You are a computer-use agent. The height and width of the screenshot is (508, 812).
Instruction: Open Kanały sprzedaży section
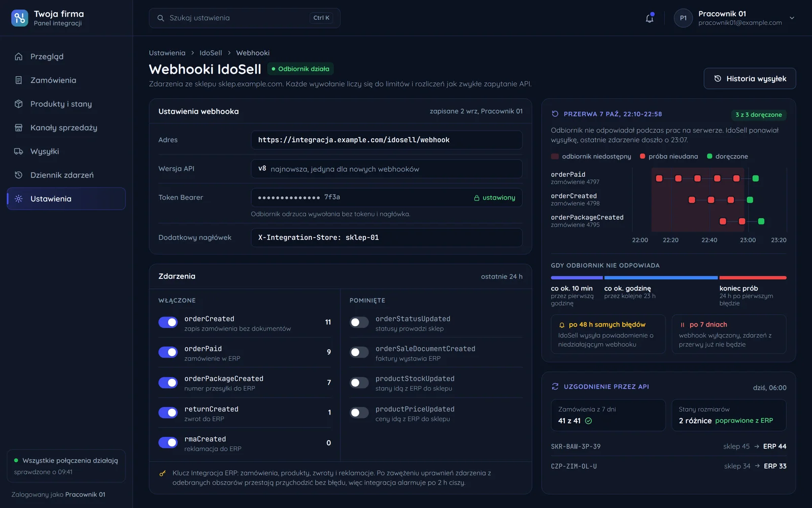66,128
